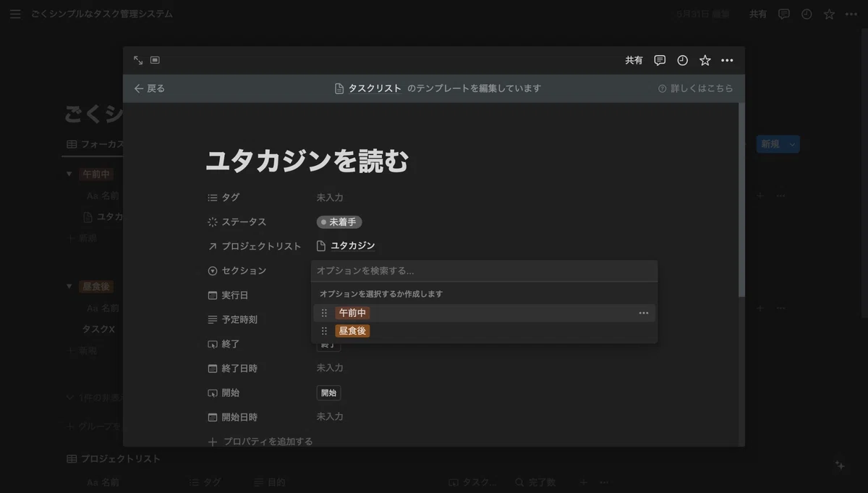Open the more options for 午前中 option
868x493 pixels.
pyautogui.click(x=644, y=313)
